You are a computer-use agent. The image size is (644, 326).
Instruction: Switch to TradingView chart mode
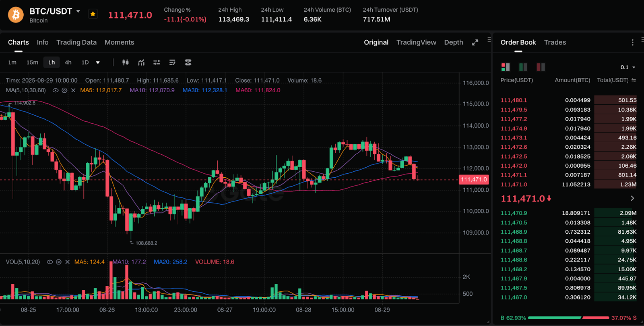tap(416, 42)
